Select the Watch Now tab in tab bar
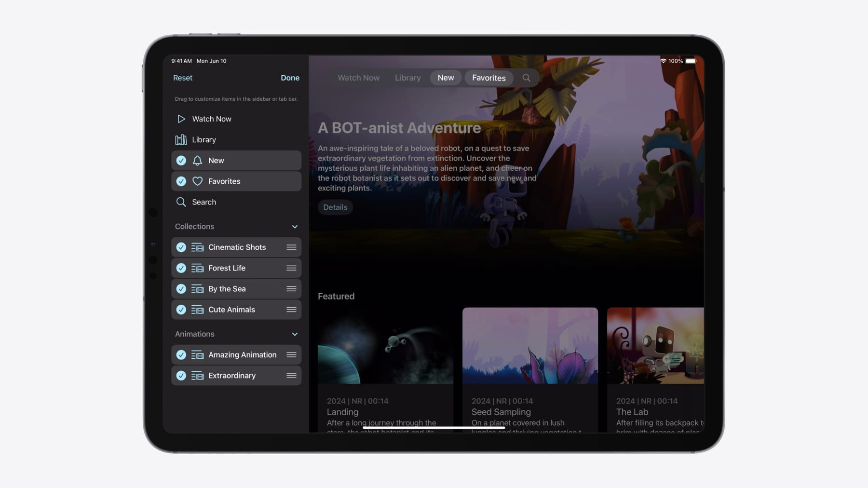The width and height of the screenshot is (868, 488). point(358,78)
